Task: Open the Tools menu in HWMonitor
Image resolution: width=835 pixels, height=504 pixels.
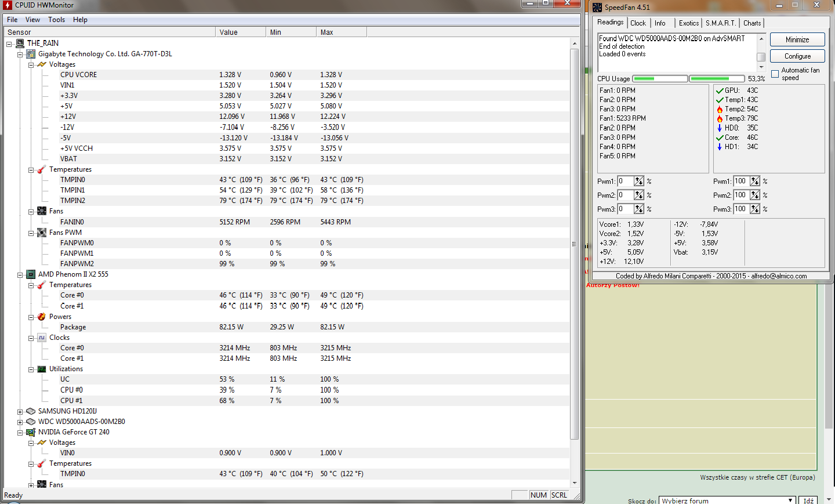Action: click(56, 20)
